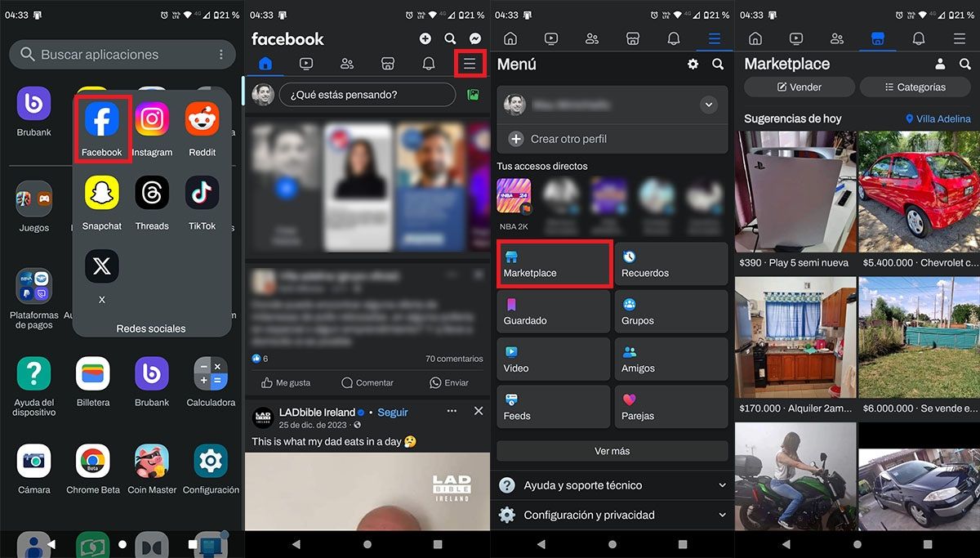Open Messenger from the Facebook header

coord(474,38)
